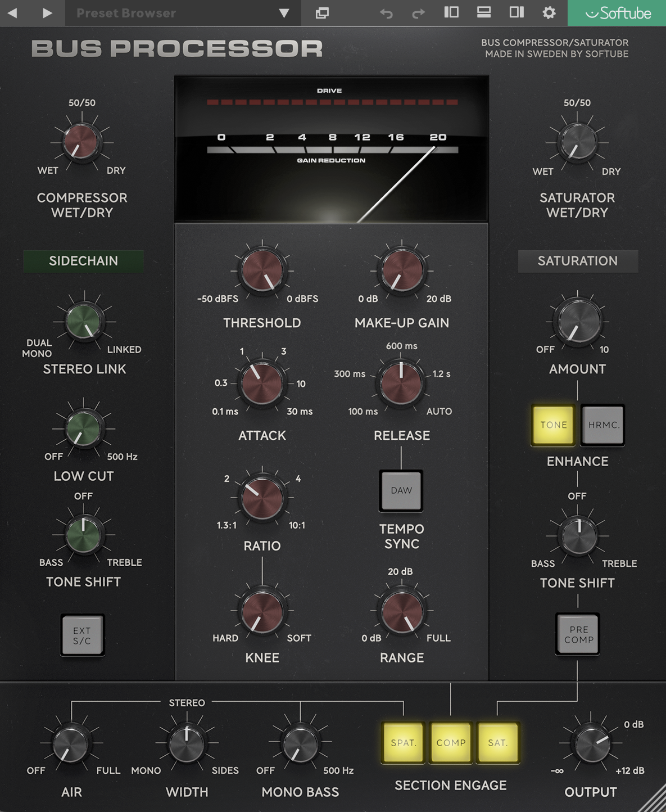The image size is (666, 812).
Task: Click the Saturator Wet/Dry knob
Action: (x=577, y=142)
